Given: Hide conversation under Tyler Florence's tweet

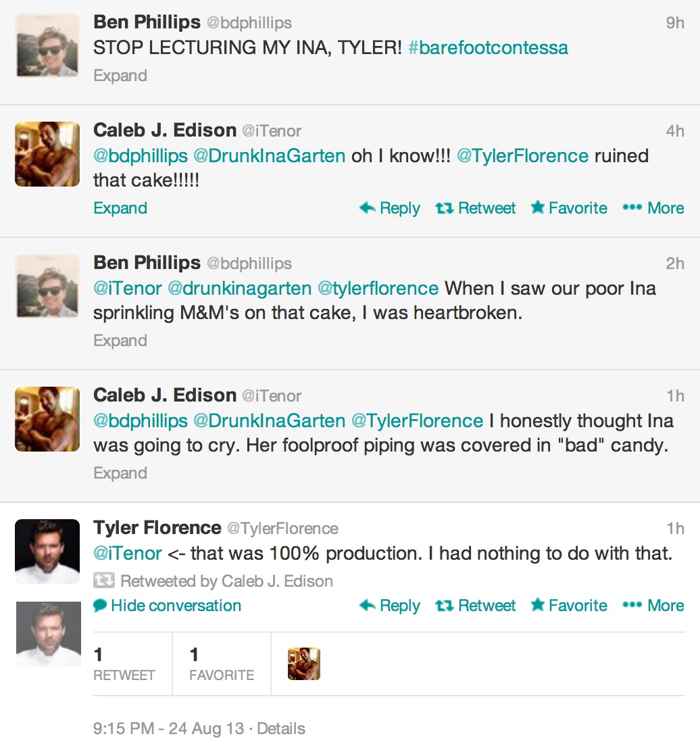Looking at the screenshot, I should point(168,606).
